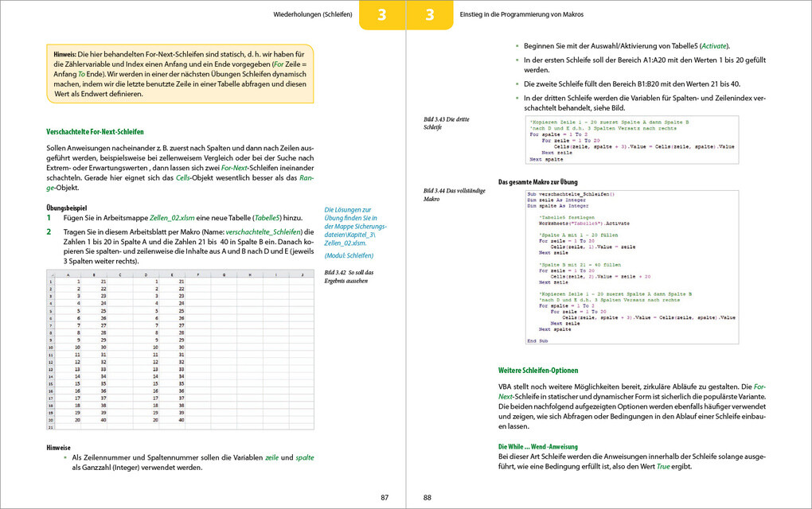Click the yellow chapter tab 3 beside 'Einstieg in die Programmierung'
Image resolution: width=812 pixels, height=509 pixels.
pyautogui.click(x=430, y=14)
